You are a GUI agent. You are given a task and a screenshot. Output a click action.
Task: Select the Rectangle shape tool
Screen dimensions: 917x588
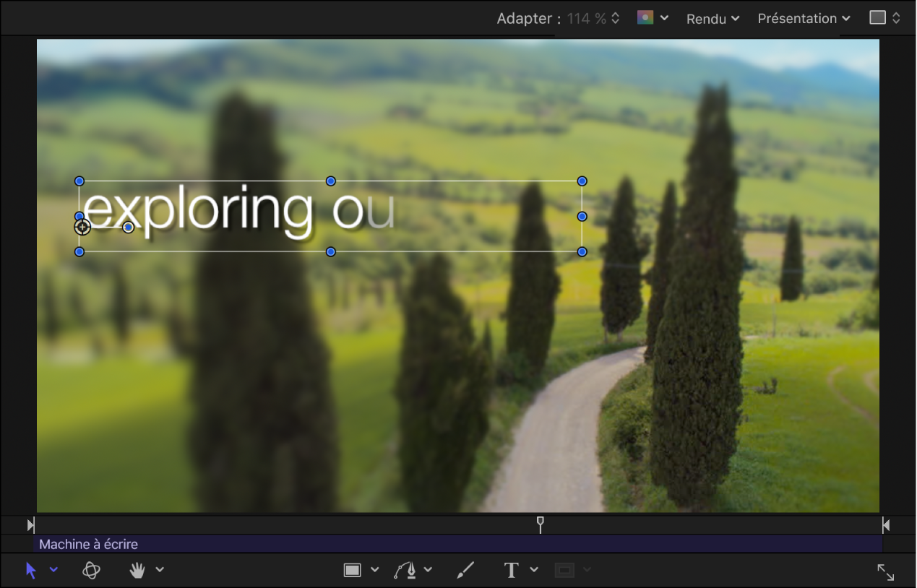(x=352, y=570)
